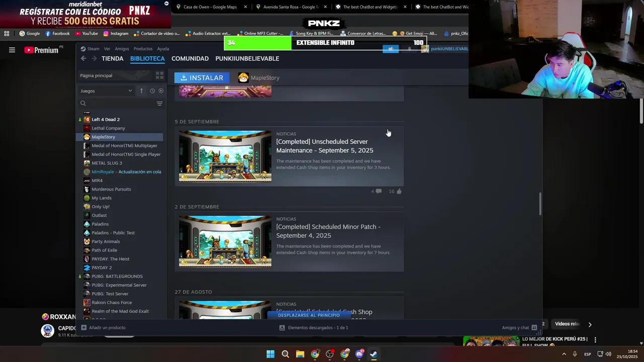Click the Steam announcement megaphone icon

390,49
